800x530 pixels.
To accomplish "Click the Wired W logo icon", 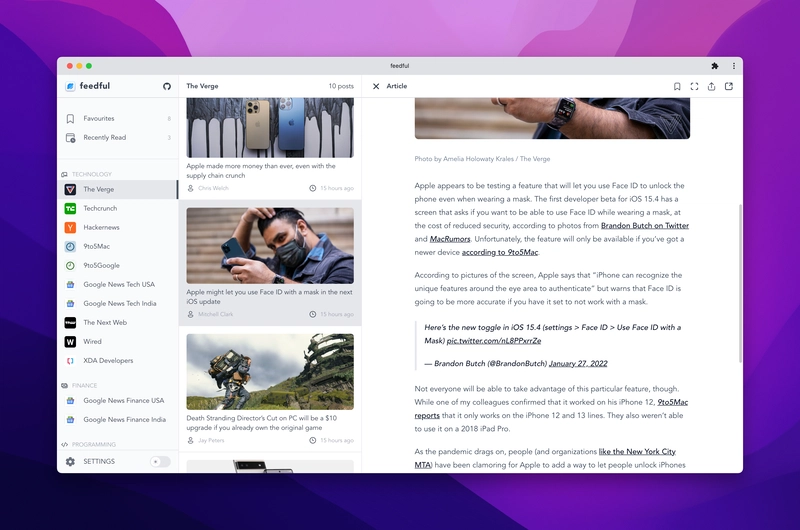I will [x=70, y=342].
